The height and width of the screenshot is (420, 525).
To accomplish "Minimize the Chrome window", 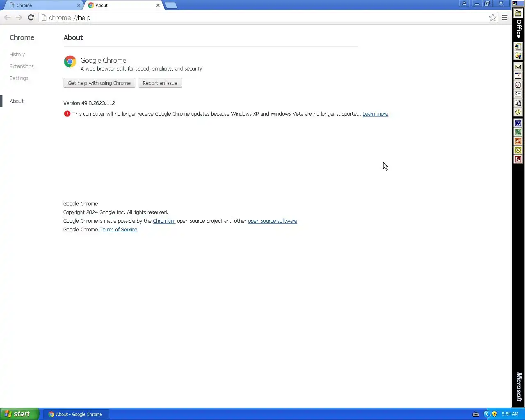I will (x=477, y=3).
